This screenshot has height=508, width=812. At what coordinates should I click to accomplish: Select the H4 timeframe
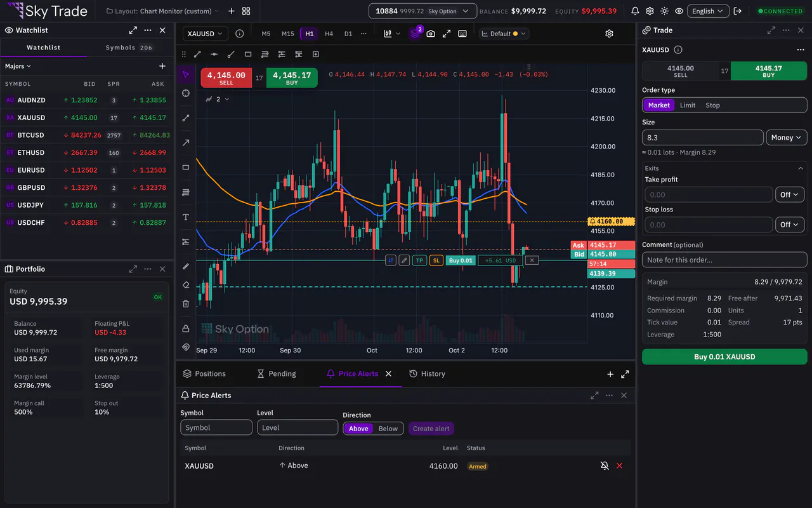coord(329,34)
